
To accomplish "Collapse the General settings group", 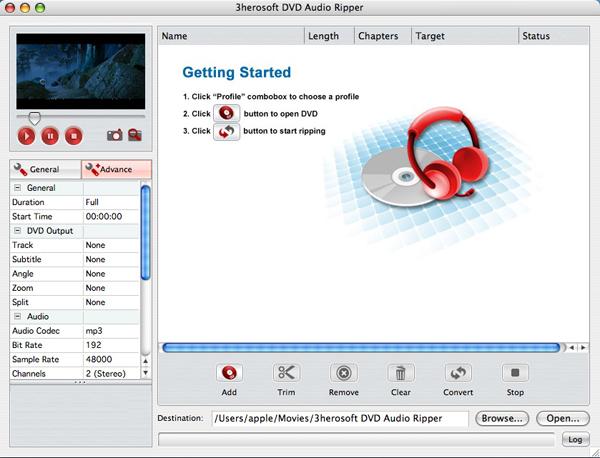I will pyautogui.click(x=18, y=188).
